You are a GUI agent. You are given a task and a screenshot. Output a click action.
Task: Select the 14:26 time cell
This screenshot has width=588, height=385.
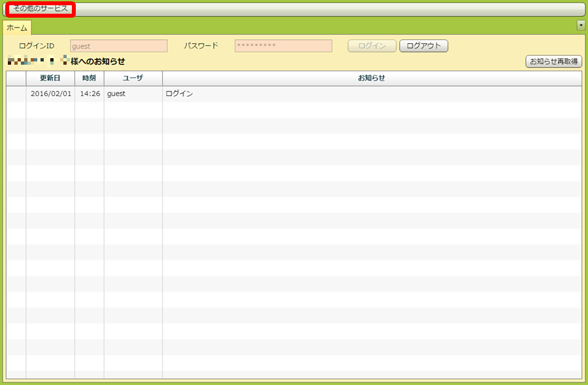coord(90,94)
